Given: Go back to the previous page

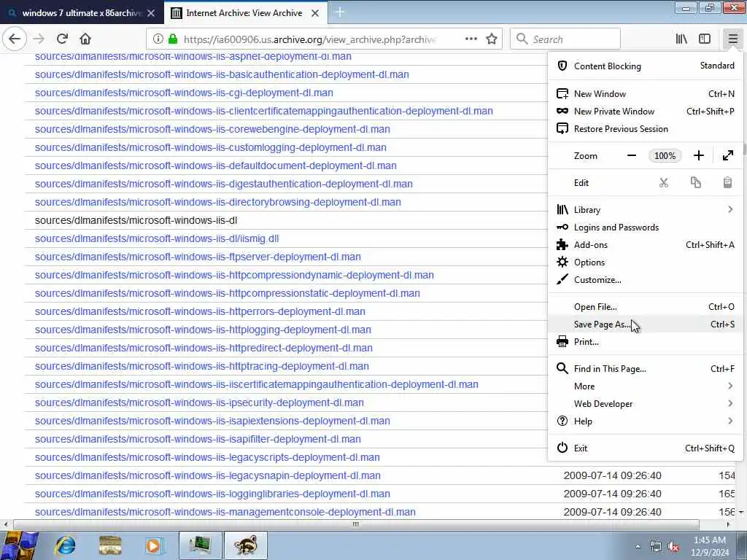Looking at the screenshot, I should (x=15, y=39).
